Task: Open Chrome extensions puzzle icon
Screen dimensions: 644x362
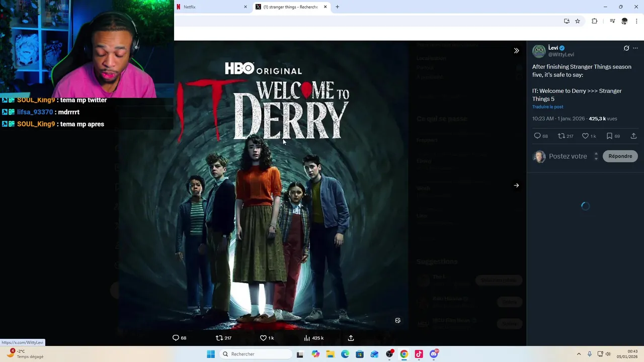Action: tap(594, 21)
